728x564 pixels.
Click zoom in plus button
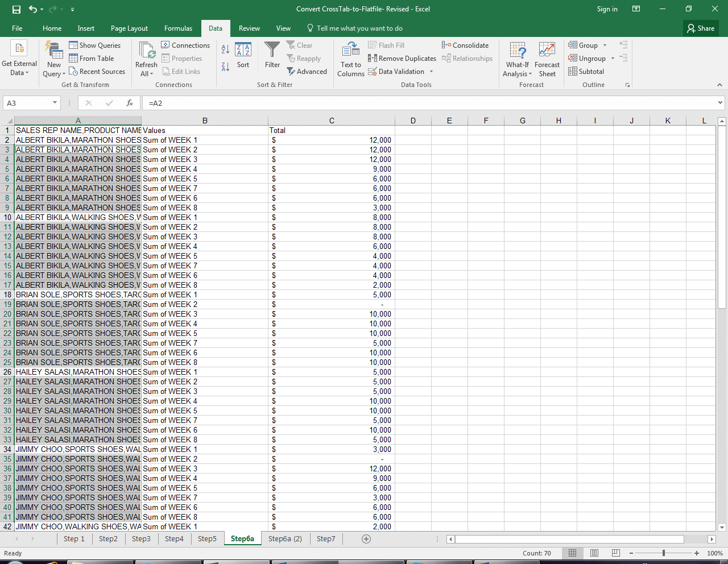click(x=696, y=553)
